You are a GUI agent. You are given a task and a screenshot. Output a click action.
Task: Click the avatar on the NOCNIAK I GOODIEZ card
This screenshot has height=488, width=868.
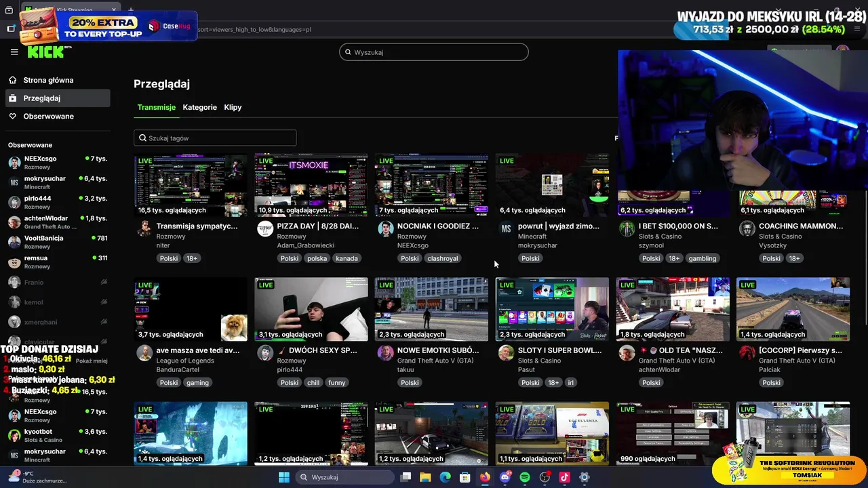click(385, 228)
